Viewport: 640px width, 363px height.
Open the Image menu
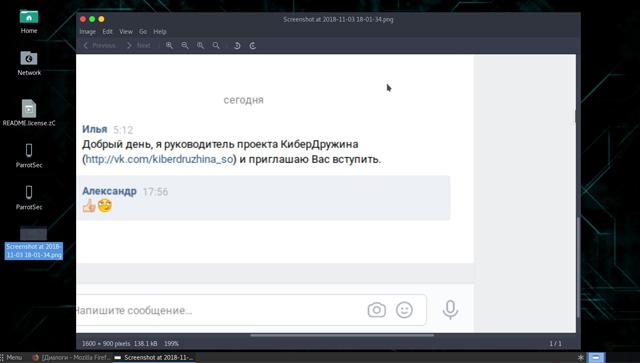click(x=87, y=31)
